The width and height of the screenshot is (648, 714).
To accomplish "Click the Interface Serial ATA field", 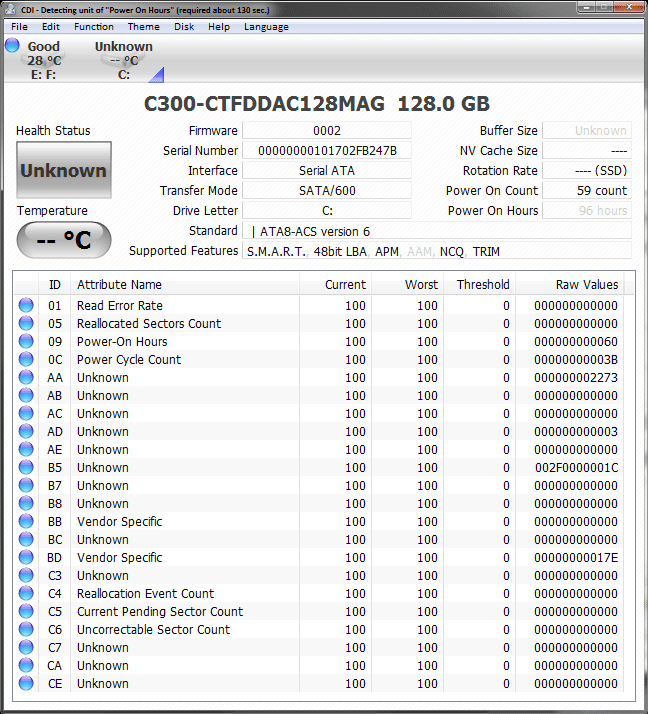I will point(327,171).
